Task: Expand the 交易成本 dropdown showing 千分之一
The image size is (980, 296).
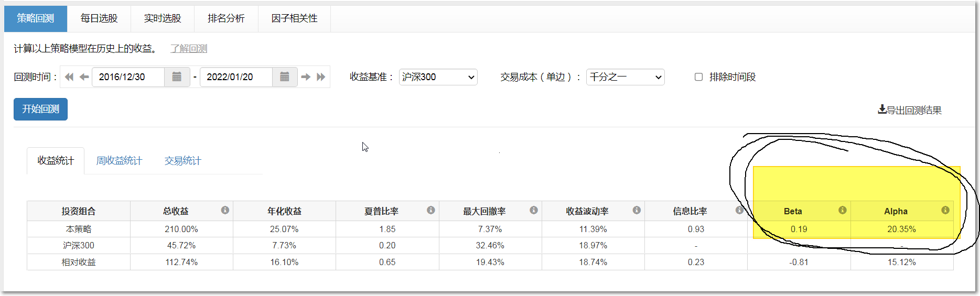Action: pos(625,77)
